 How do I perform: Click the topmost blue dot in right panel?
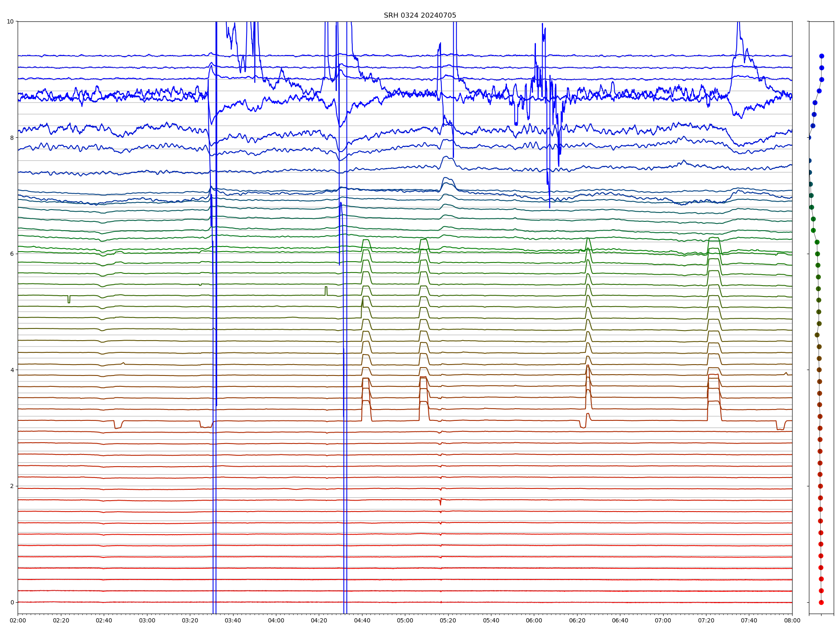click(x=822, y=56)
